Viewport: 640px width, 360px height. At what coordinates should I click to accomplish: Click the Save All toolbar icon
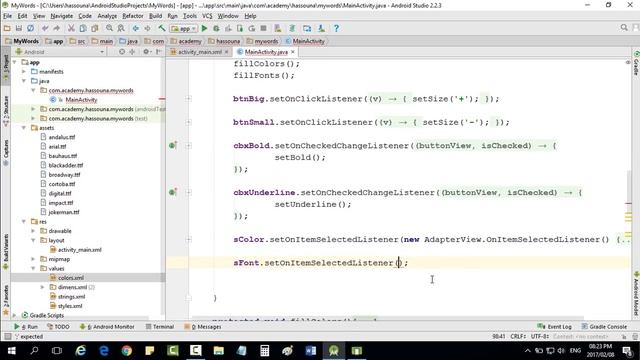point(19,28)
